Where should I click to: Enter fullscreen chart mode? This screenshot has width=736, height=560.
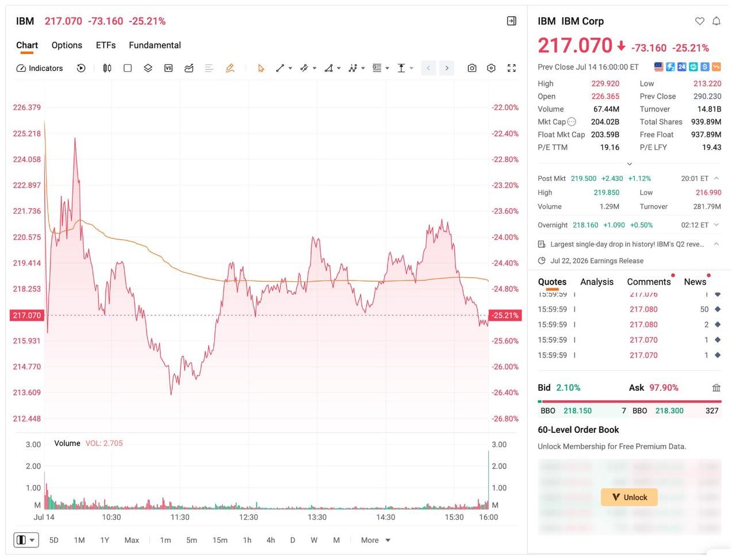pos(512,68)
